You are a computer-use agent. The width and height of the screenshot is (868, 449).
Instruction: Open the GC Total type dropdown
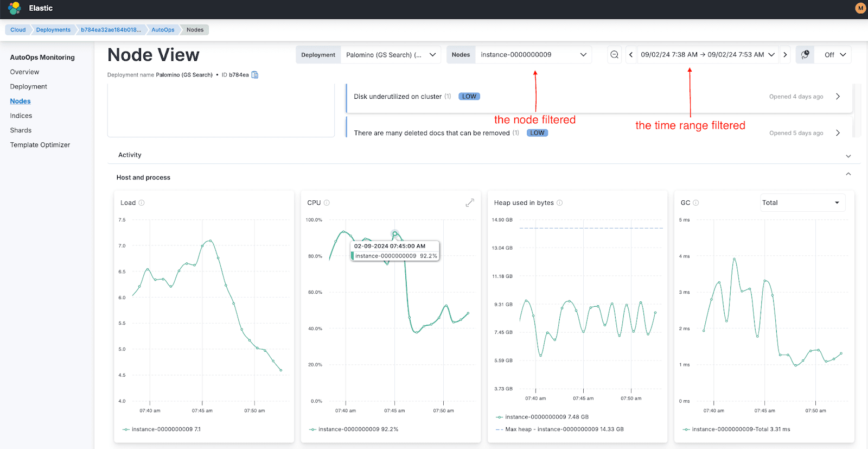[x=801, y=203]
